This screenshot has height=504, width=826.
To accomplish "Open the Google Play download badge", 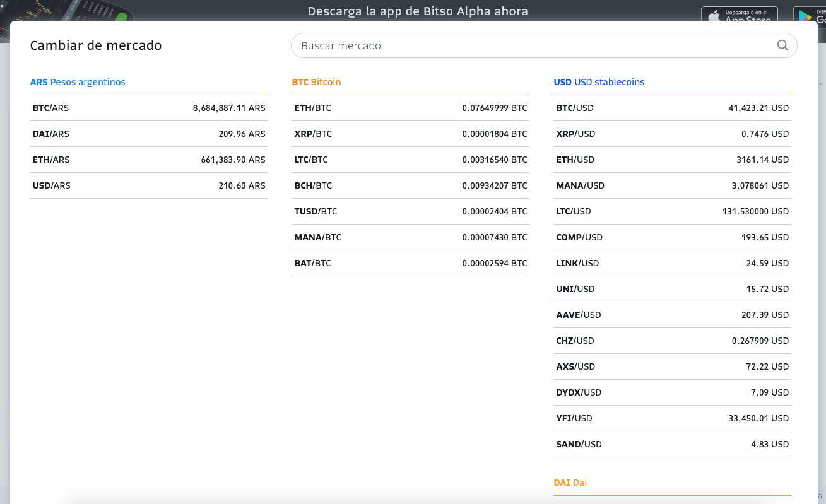I will [x=809, y=14].
